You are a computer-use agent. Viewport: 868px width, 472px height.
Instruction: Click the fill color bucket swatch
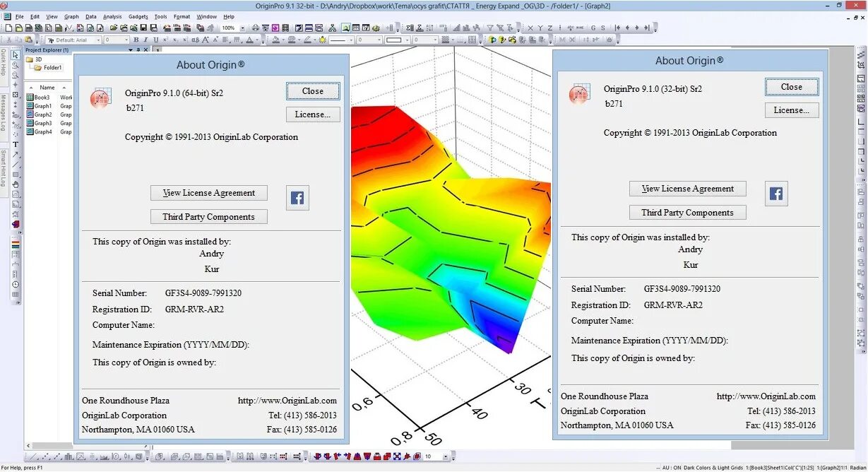point(276,40)
